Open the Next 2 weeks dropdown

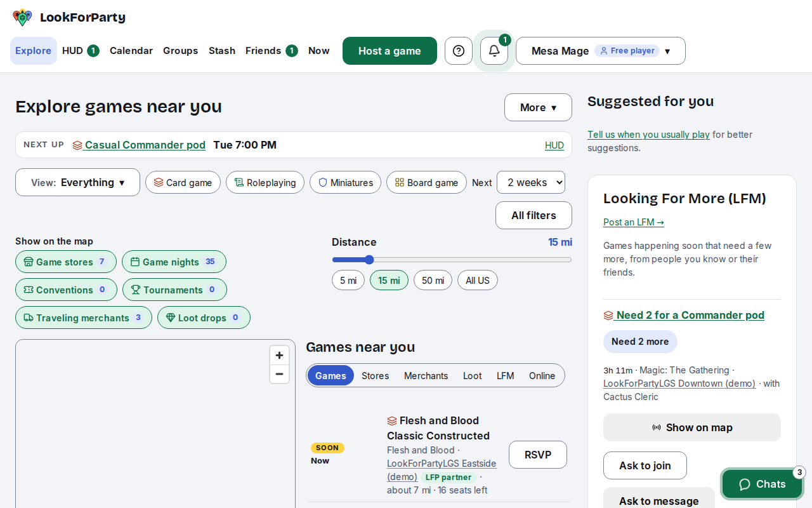(x=531, y=182)
